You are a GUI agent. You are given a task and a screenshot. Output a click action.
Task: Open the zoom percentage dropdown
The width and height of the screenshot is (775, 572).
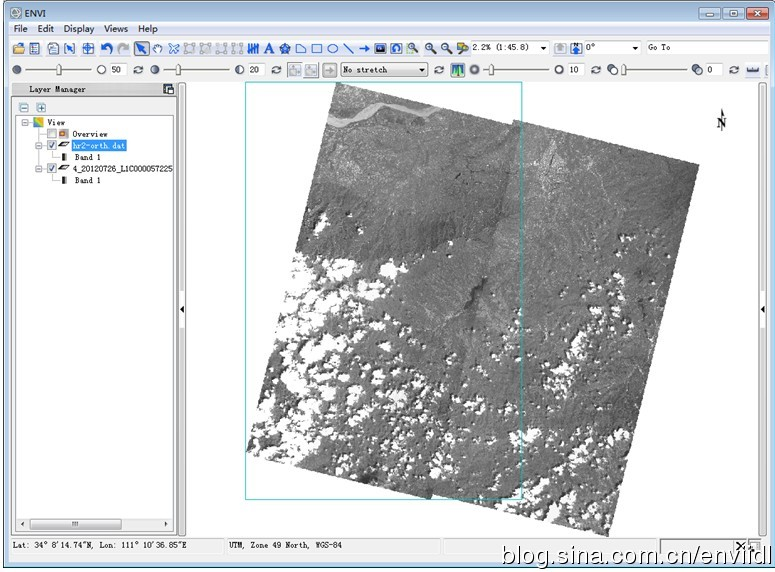(543, 48)
